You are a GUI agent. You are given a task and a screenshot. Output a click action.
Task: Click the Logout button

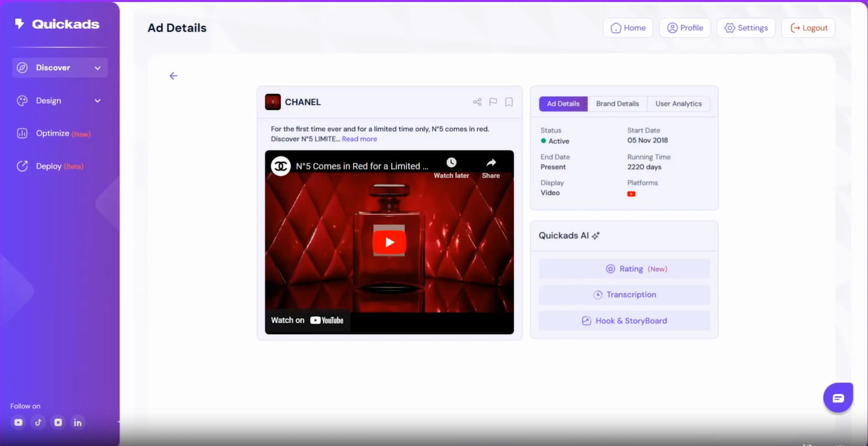point(807,27)
